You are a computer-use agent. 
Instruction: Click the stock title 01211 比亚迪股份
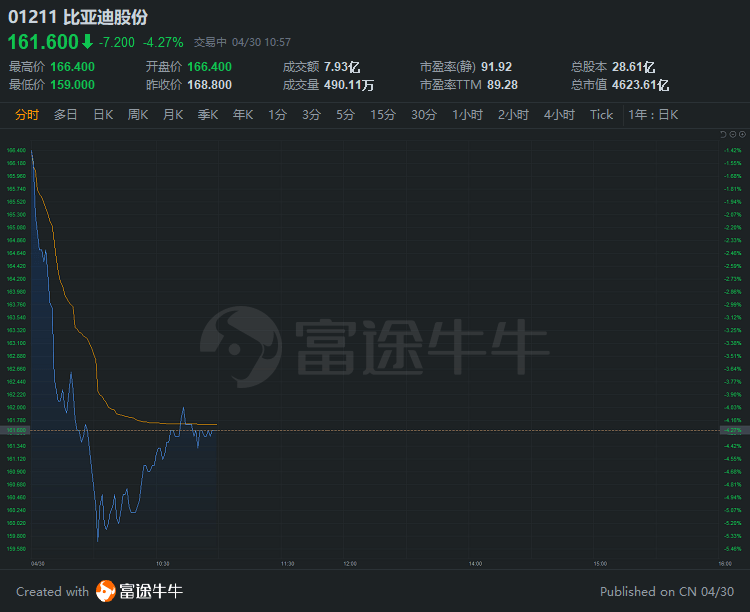click(78, 17)
